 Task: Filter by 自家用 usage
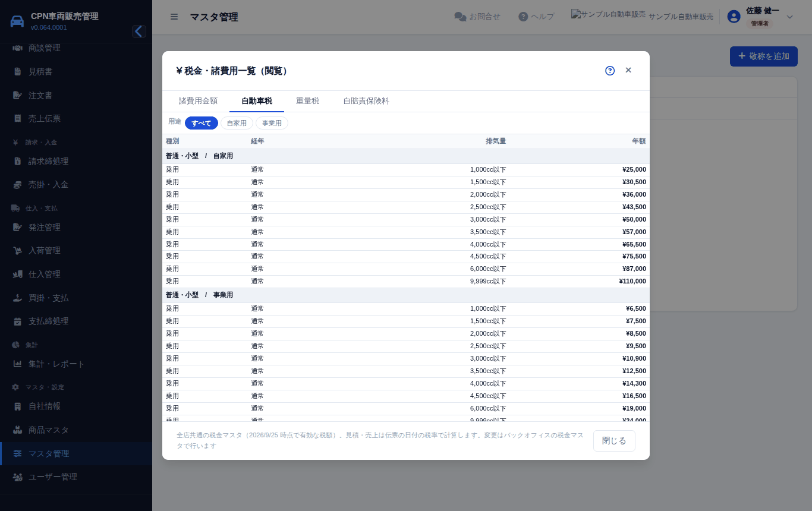(x=237, y=123)
